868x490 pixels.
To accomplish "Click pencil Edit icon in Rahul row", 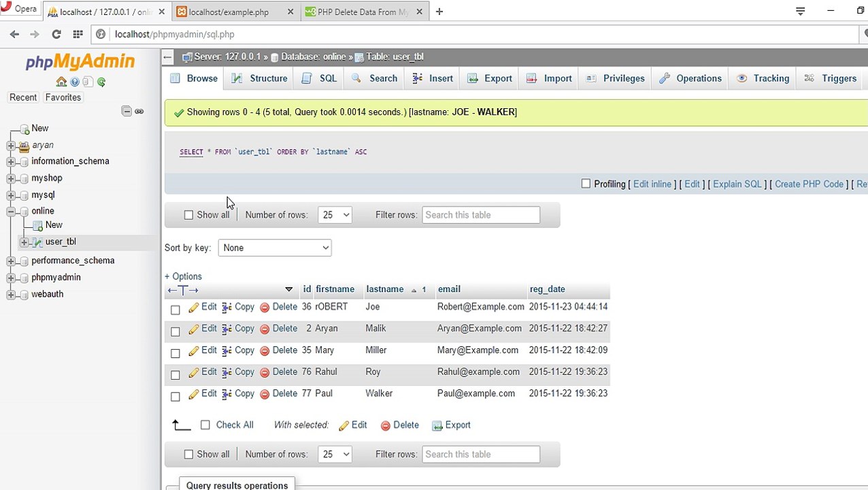I will pos(194,373).
